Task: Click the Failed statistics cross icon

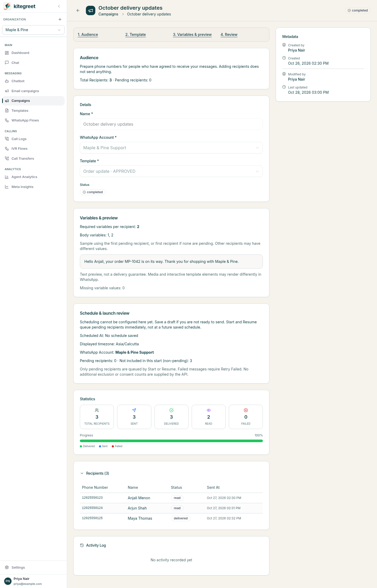Action: [x=246, y=410]
